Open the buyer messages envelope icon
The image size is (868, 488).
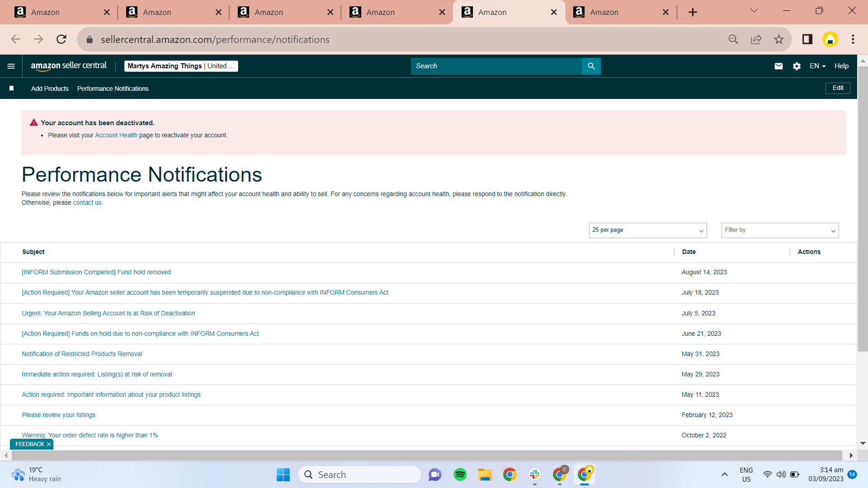coord(778,66)
